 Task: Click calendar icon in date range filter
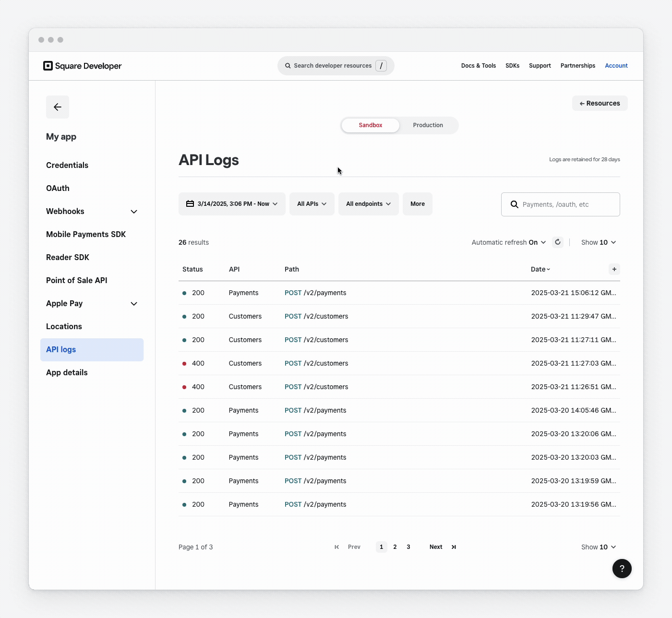190,204
